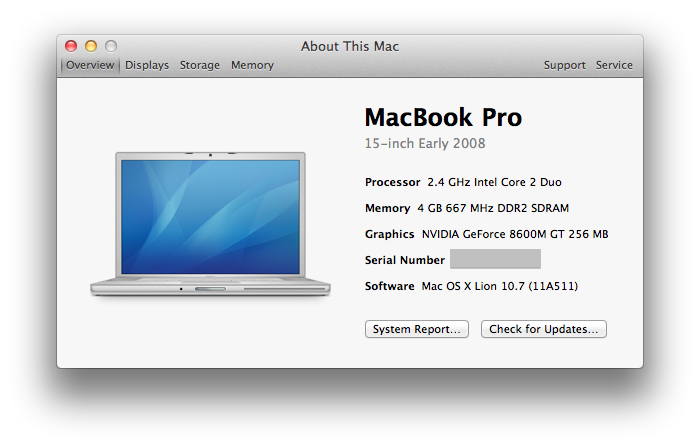Click the Mac OS X Lion 10.7 (11A511) version text
Image resolution: width=700 pixels, height=447 pixels.
tap(500, 286)
